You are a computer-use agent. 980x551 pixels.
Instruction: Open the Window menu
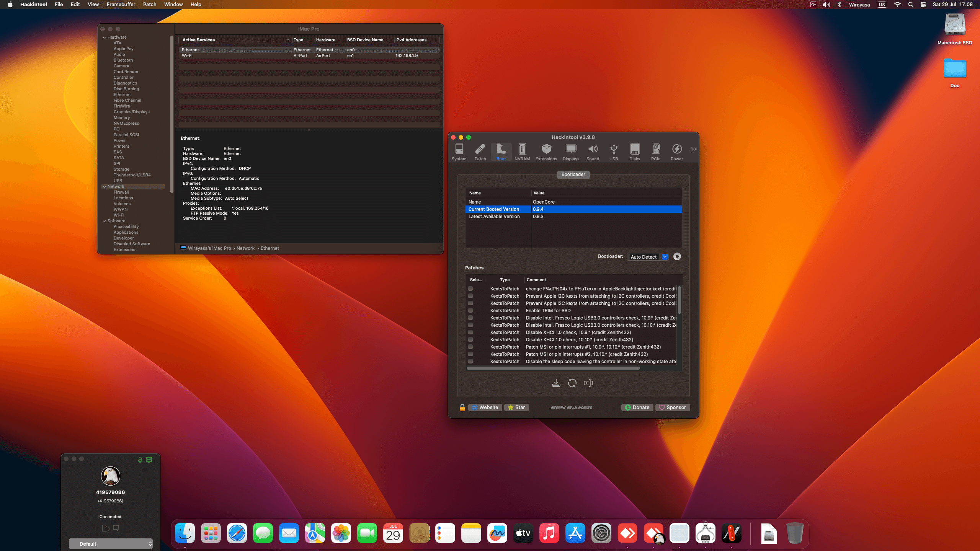point(173,5)
